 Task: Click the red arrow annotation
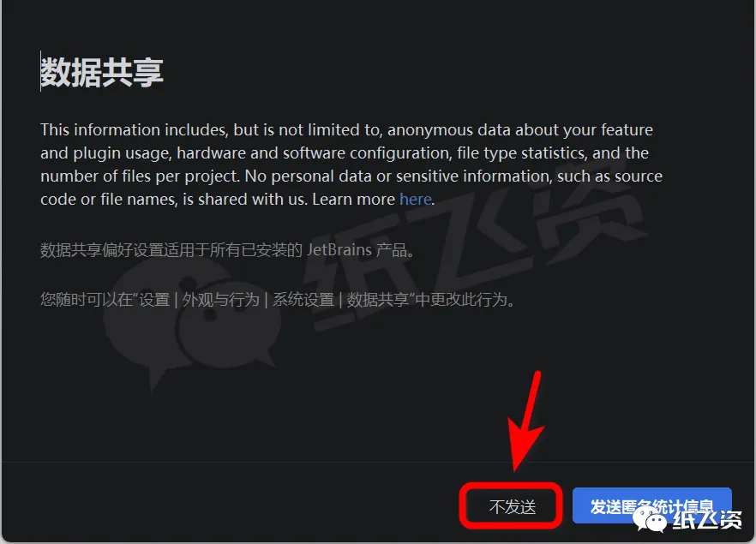(x=525, y=421)
